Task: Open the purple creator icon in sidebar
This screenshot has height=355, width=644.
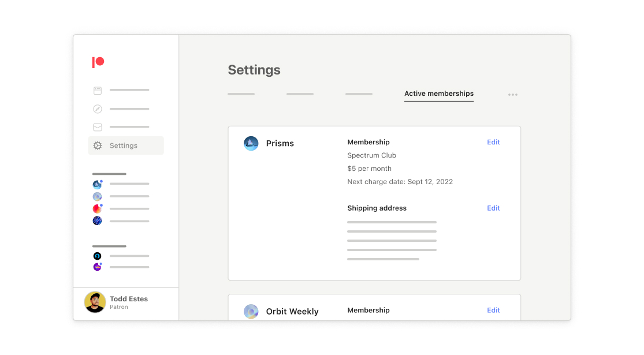Action: coord(97,267)
